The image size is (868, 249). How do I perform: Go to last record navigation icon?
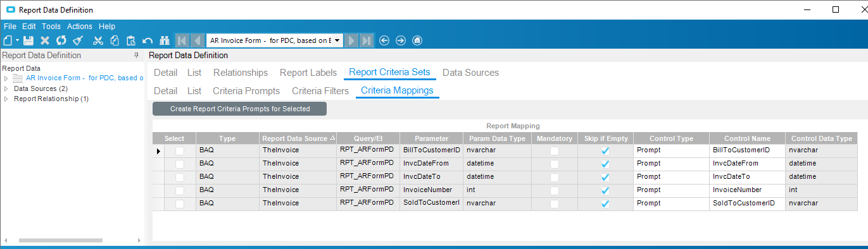(x=367, y=40)
